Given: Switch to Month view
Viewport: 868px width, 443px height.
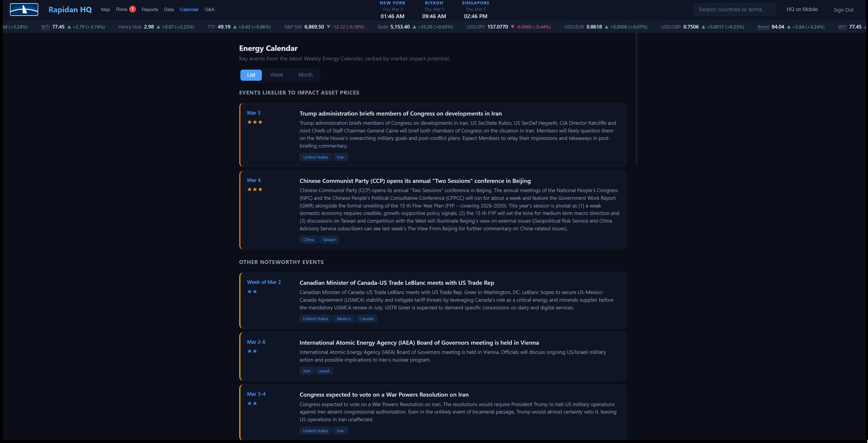Looking at the screenshot, I should tap(306, 75).
